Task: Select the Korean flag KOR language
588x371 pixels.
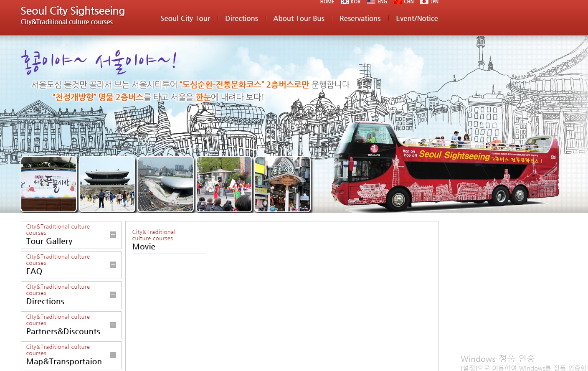Action: click(350, 2)
